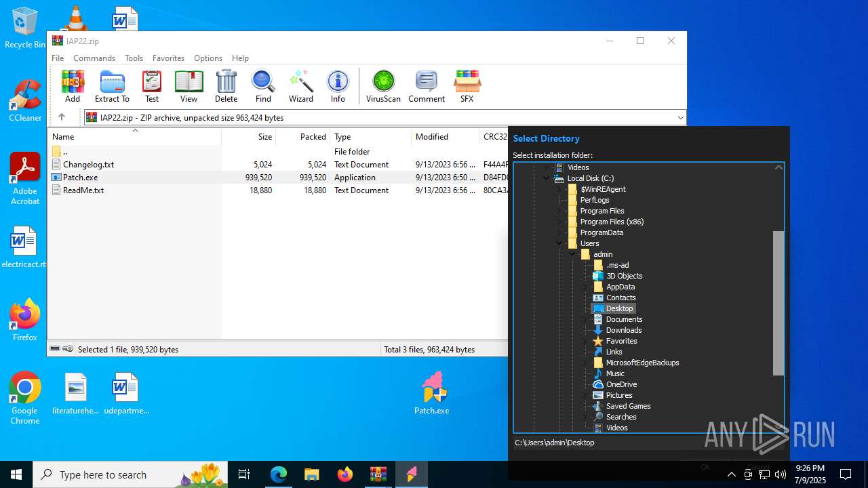Select Downloads in the directory tree
This screenshot has width=868, height=488.
pos(624,330)
